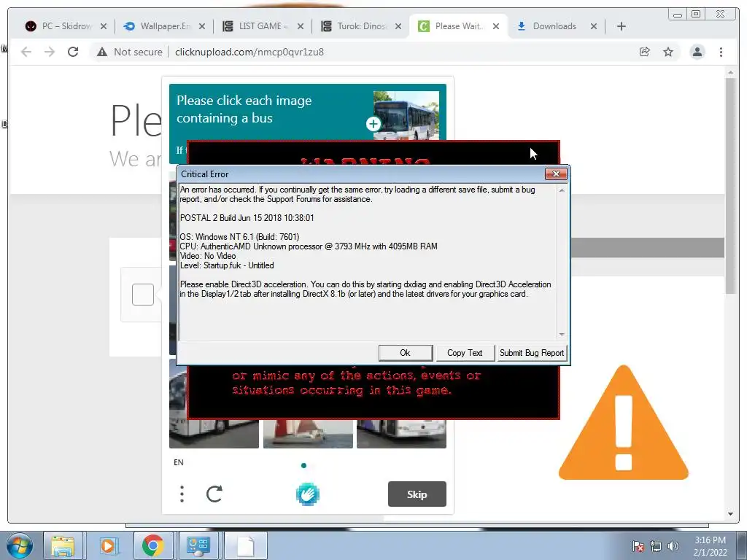Viewport: 747px width, 560px height.
Task: Click the taskbar clock showing 3:16 PM
Action: tap(710, 546)
